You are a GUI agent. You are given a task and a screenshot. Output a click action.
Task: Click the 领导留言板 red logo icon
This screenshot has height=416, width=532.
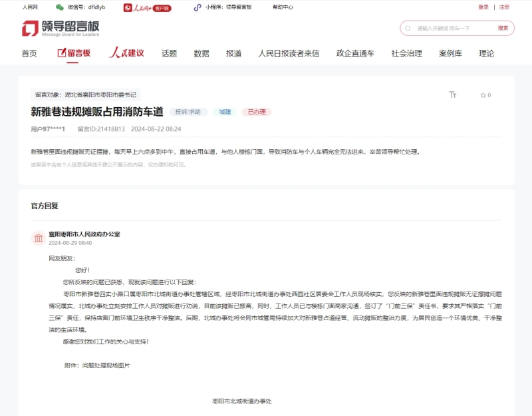click(29, 29)
